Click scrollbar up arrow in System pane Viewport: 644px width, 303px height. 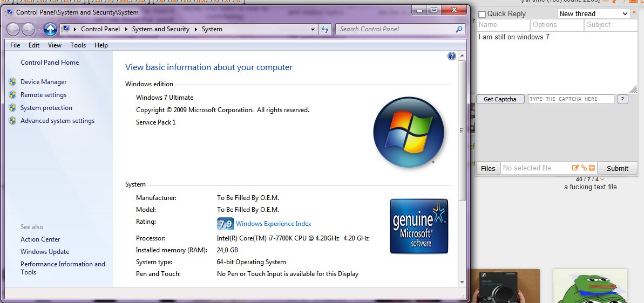click(462, 56)
